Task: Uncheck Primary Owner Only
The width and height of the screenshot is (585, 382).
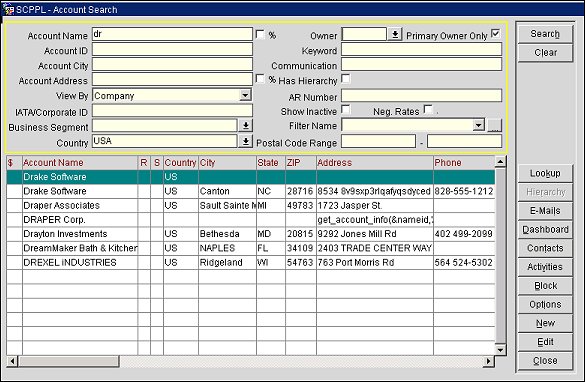Action: point(495,34)
